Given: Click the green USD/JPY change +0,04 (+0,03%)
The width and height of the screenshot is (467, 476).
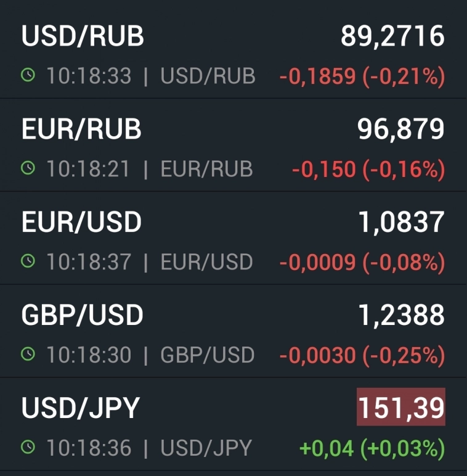Looking at the screenshot, I should coord(372,448).
